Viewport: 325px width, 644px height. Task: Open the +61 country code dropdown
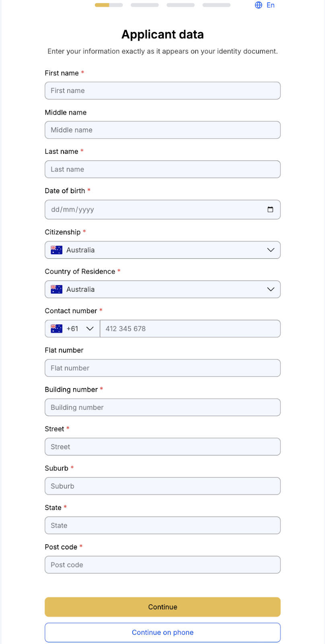72,329
